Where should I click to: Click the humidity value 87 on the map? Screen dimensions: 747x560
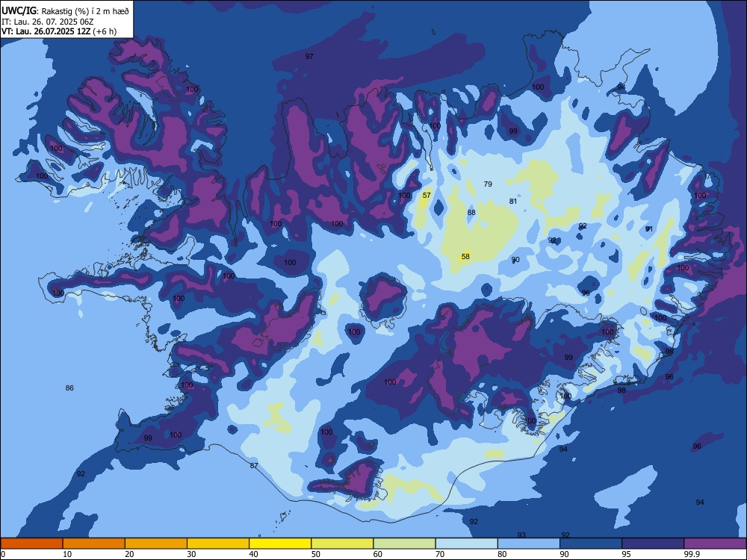254,465
